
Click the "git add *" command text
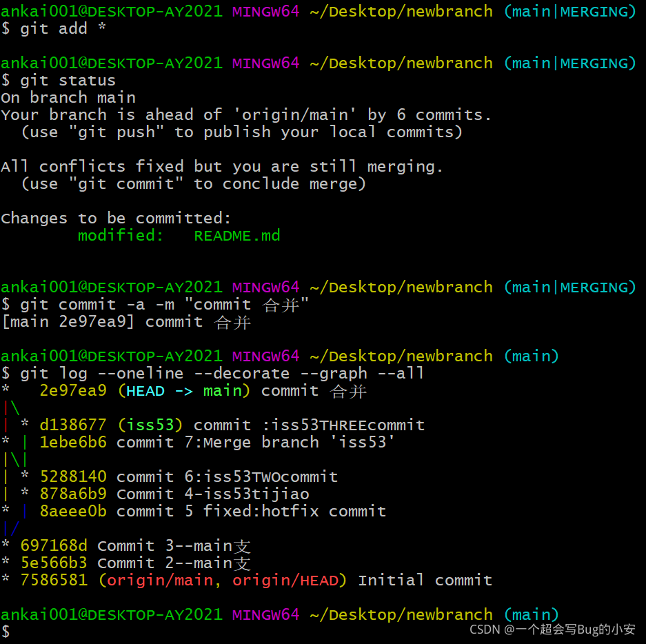pyautogui.click(x=63, y=29)
